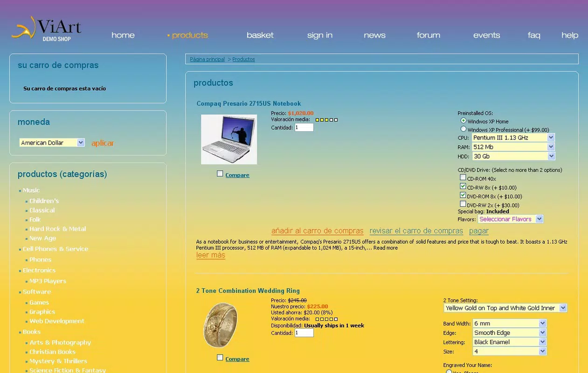This screenshot has width=588, height=373.
Task: Click Productos breadcrumb link
Action: pyautogui.click(x=243, y=59)
